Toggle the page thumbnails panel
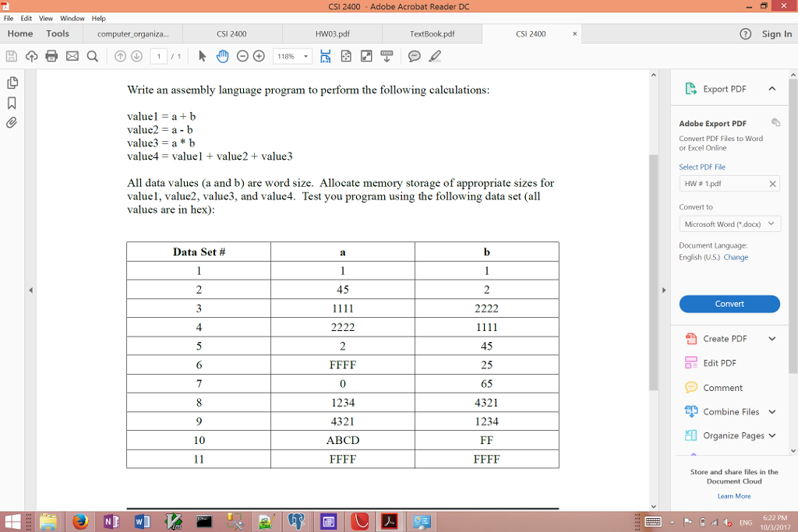798x532 pixels. [x=12, y=83]
